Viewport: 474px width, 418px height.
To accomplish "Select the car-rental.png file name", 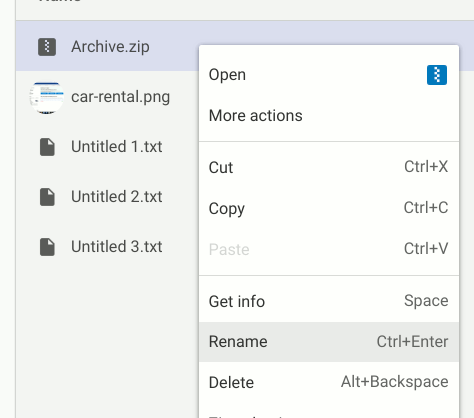I will click(120, 97).
